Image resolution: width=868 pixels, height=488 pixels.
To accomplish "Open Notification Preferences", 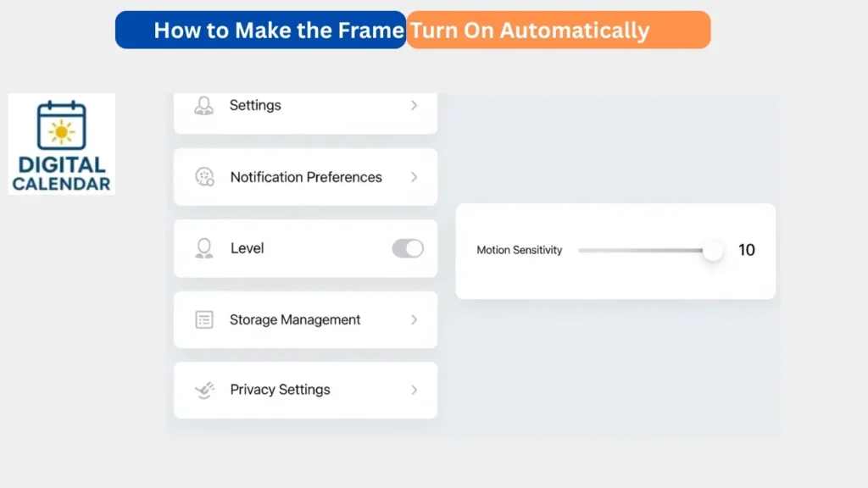I will (x=304, y=177).
